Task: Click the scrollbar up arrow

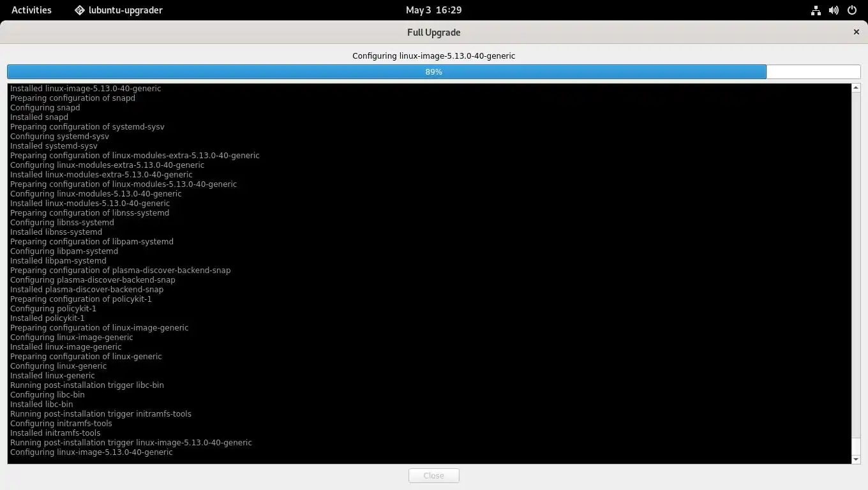Action: click(856, 88)
